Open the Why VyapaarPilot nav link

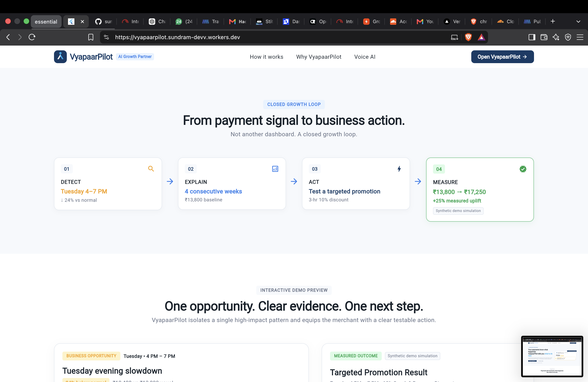(x=319, y=57)
